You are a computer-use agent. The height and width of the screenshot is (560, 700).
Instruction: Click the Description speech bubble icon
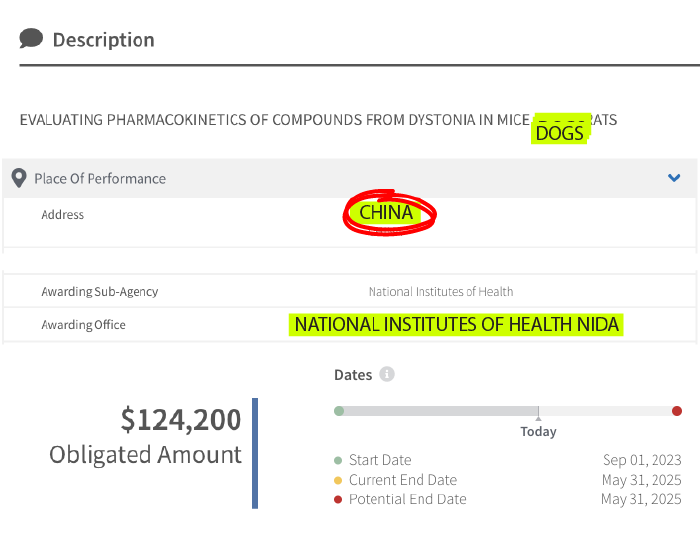coord(31,39)
